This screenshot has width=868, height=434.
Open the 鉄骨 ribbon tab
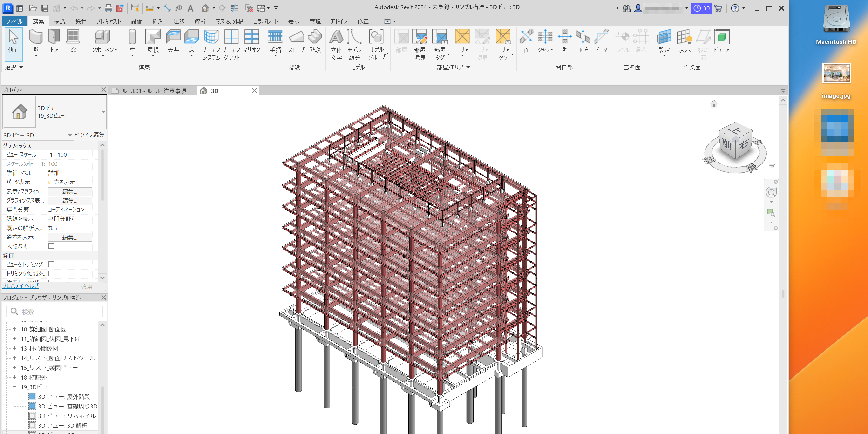click(81, 21)
